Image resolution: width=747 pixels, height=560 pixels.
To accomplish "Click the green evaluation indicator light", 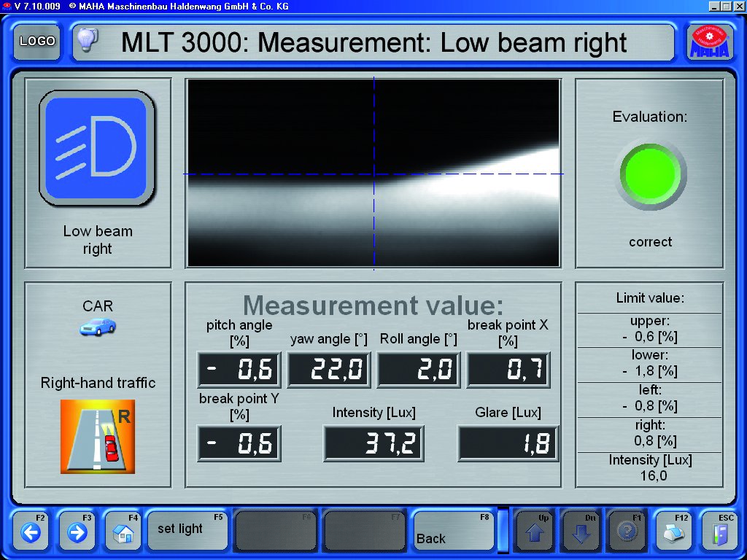I will coord(650,175).
